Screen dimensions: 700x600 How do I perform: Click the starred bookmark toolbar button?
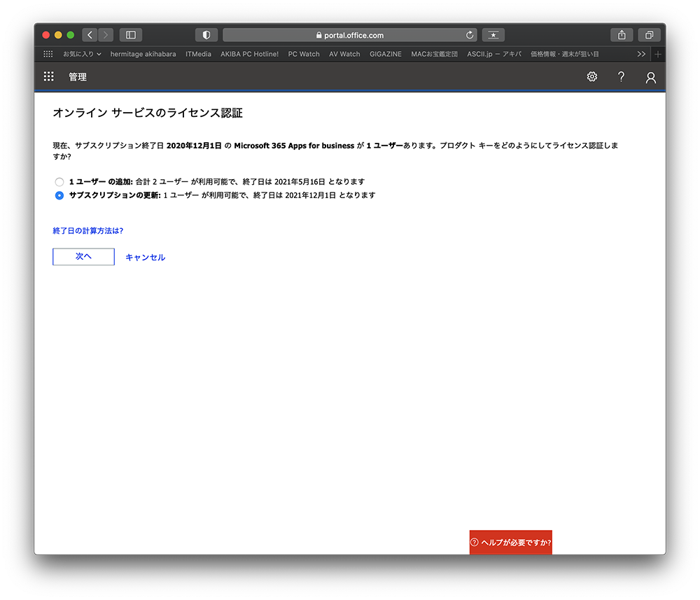493,35
